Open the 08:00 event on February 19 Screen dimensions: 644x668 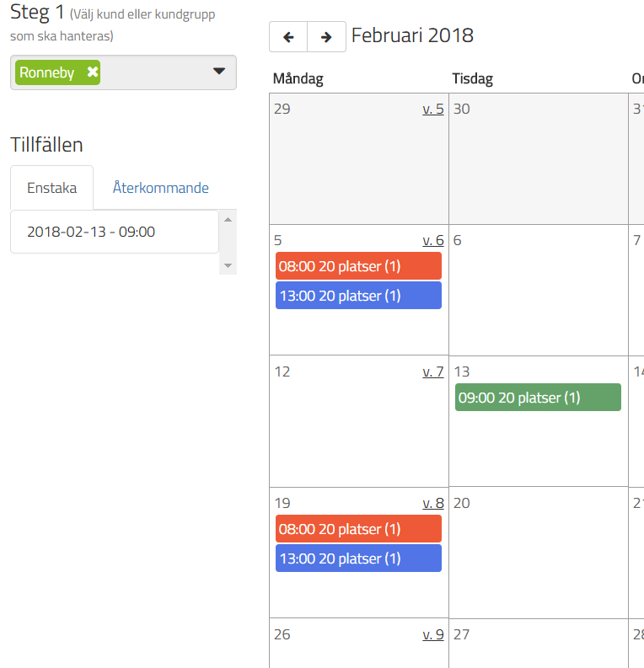(358, 529)
